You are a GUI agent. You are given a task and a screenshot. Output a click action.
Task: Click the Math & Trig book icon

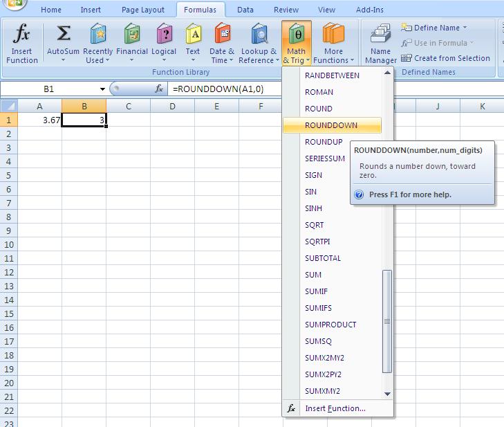point(297,33)
